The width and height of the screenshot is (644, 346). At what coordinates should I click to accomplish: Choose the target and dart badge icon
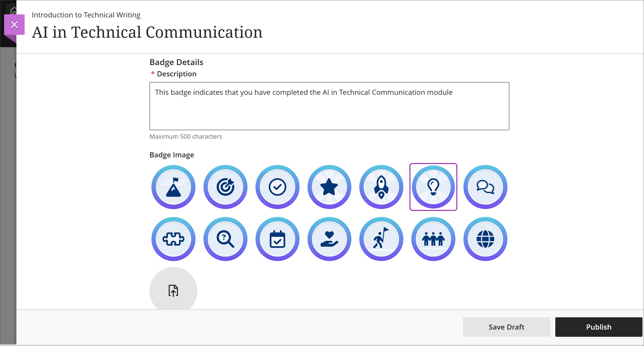point(225,187)
